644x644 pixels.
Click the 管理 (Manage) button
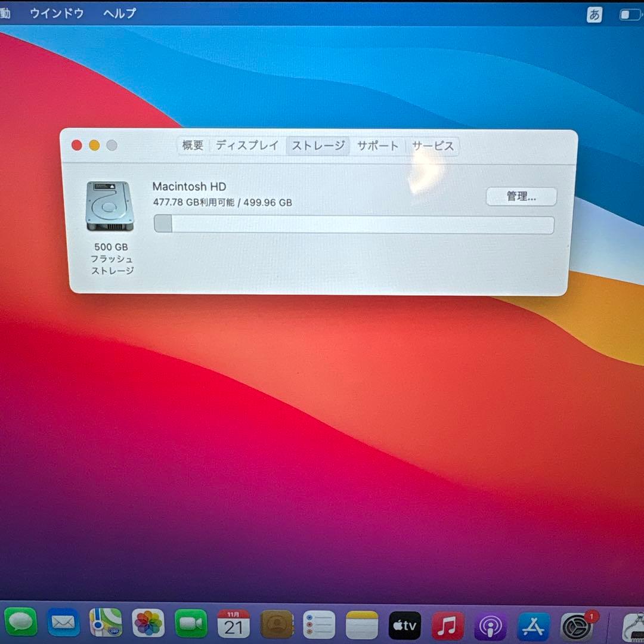521,197
